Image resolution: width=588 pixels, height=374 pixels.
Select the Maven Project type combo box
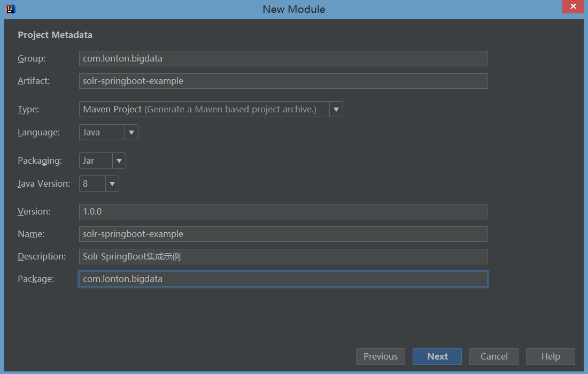point(204,110)
